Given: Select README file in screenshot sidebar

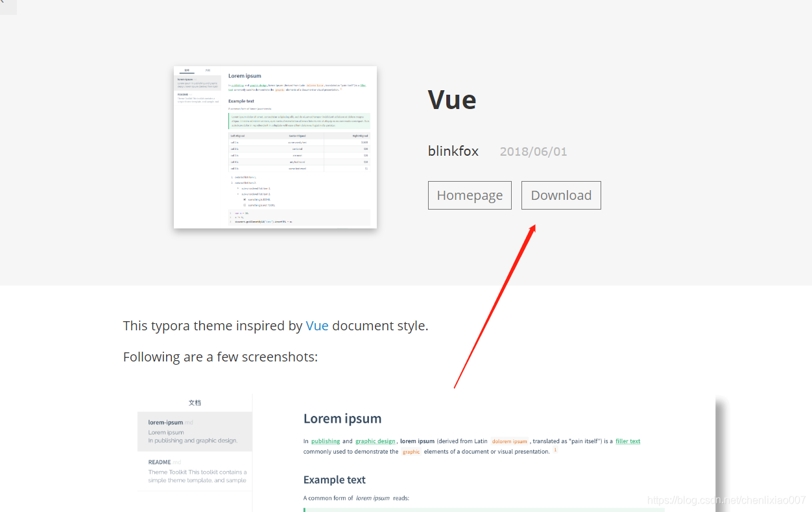Looking at the screenshot, I should point(195,472).
